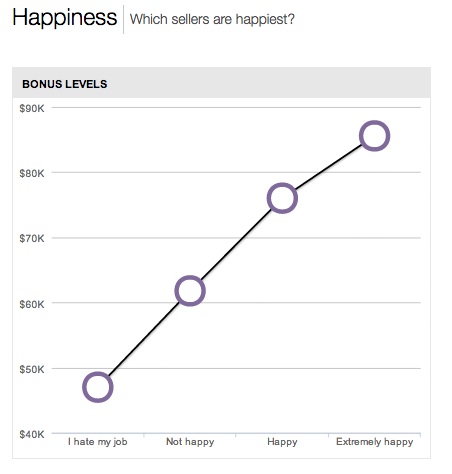Click the $40K axis label
The height and width of the screenshot is (474, 452).
coord(32,434)
